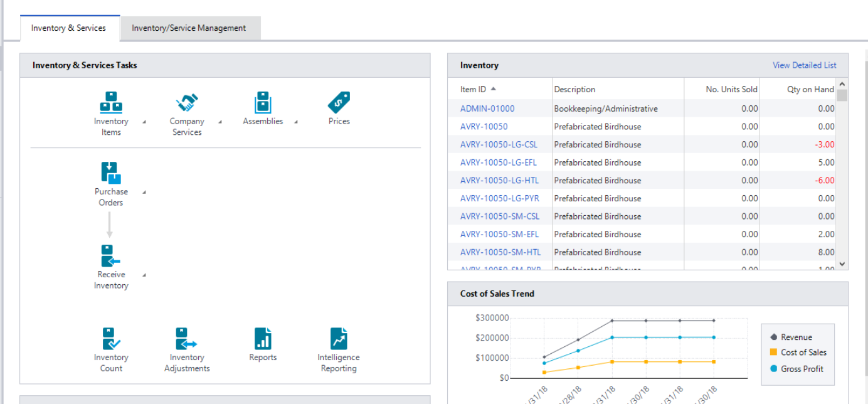The image size is (868, 404).
Task: Expand the Purchase Orders dropdown arrow
Action: [144, 193]
